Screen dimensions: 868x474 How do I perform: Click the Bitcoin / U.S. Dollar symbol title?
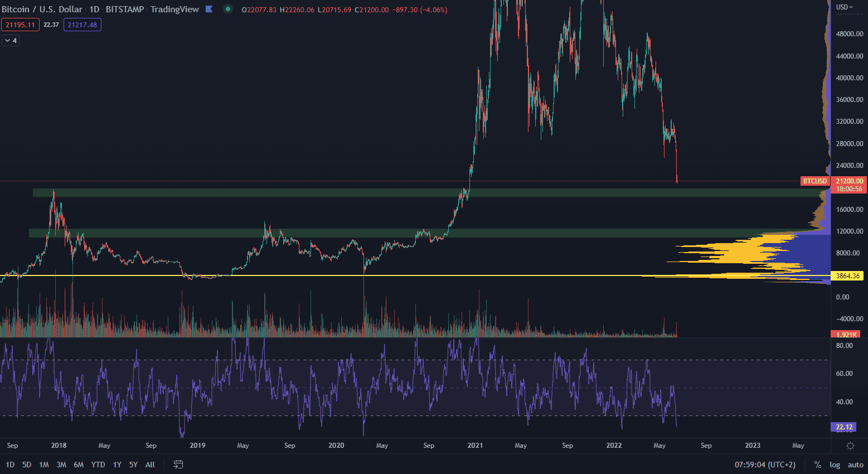click(42, 9)
